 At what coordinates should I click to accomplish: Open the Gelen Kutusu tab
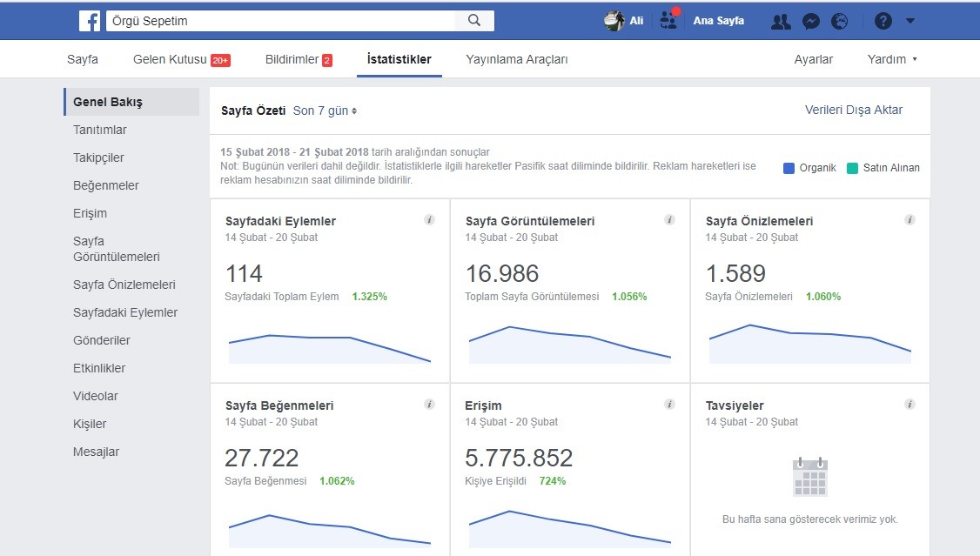tap(182, 59)
